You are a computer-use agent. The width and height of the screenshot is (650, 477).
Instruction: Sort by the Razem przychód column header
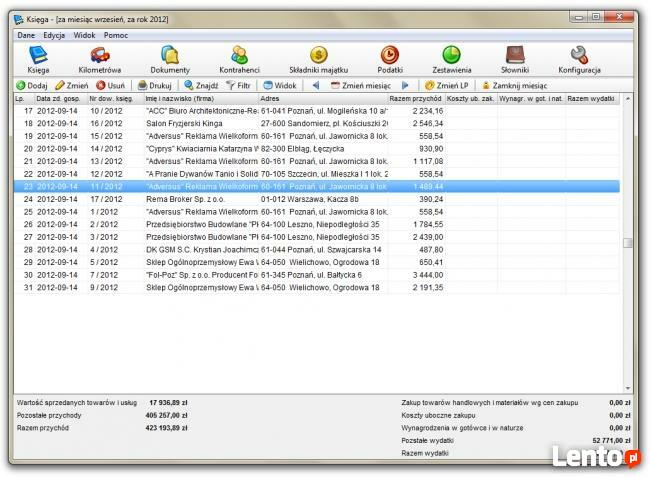coord(415,99)
